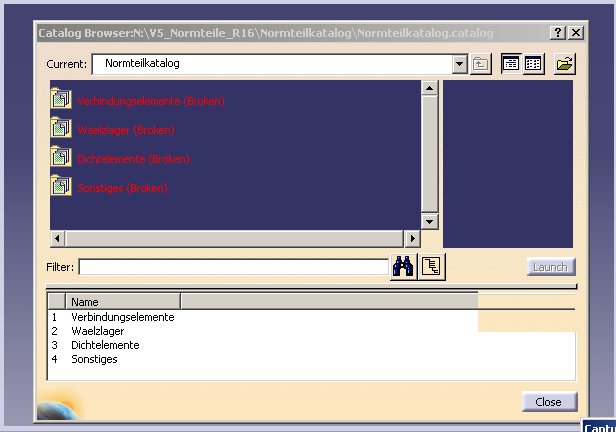Switch to details list view icon
The height and width of the screenshot is (432, 616).
click(511, 64)
